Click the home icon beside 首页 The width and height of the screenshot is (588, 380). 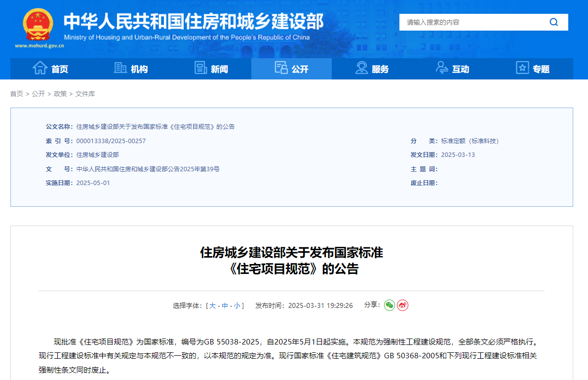tap(40, 68)
